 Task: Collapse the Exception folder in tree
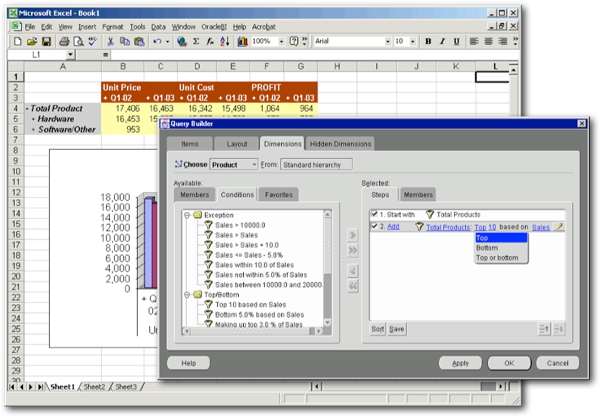188,215
